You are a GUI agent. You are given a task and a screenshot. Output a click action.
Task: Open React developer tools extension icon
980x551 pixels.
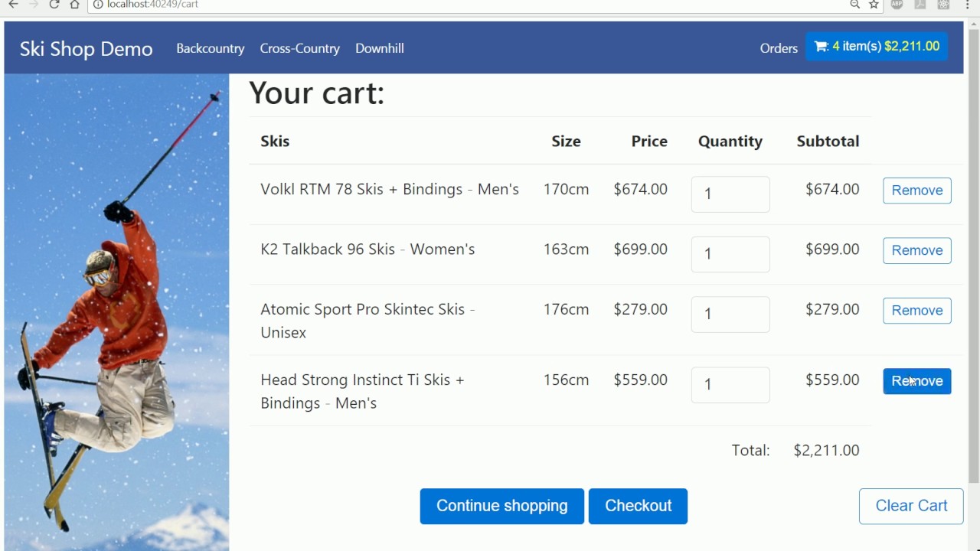point(943,4)
